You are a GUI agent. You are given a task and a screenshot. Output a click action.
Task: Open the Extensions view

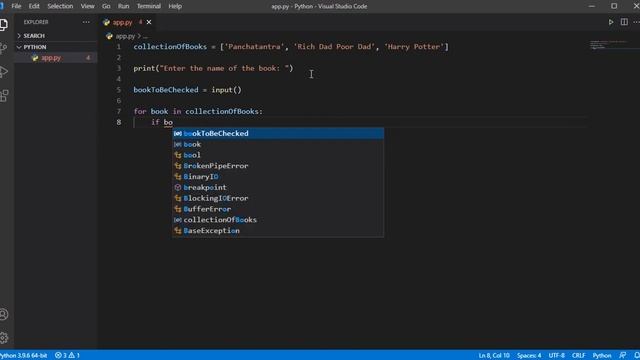pyautogui.click(x=4, y=96)
